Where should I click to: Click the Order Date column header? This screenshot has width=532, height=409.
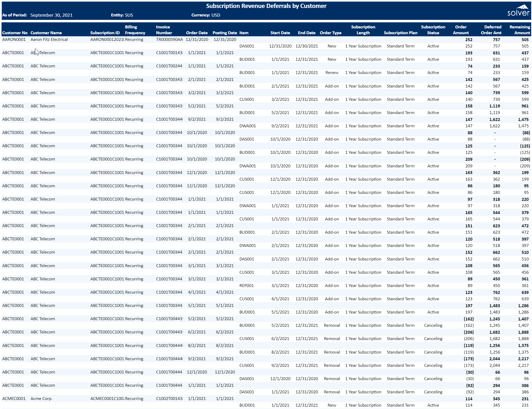click(x=197, y=33)
